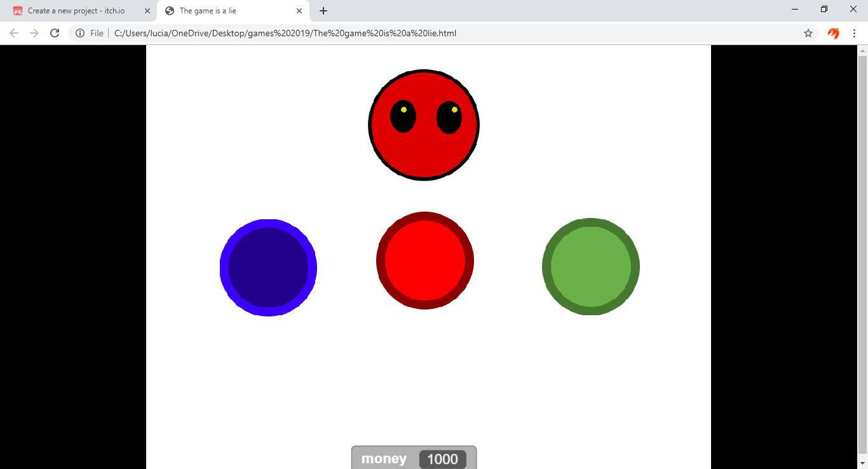Go back to the previous page
Screen dimensions: 868x469
tap(14, 33)
